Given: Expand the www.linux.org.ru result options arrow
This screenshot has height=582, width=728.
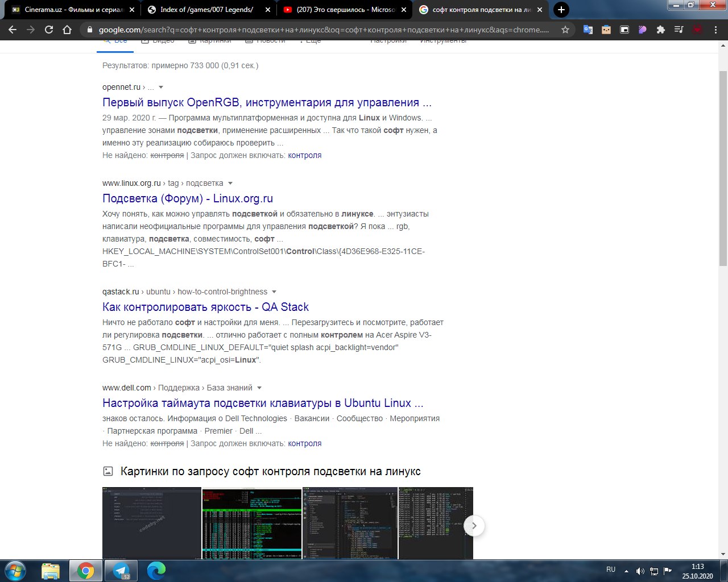Looking at the screenshot, I should pos(230,184).
